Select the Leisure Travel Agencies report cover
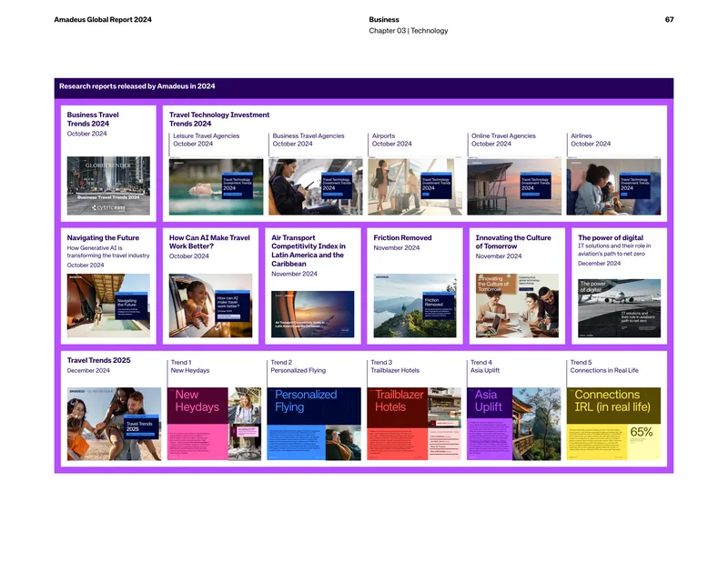 coord(216,186)
